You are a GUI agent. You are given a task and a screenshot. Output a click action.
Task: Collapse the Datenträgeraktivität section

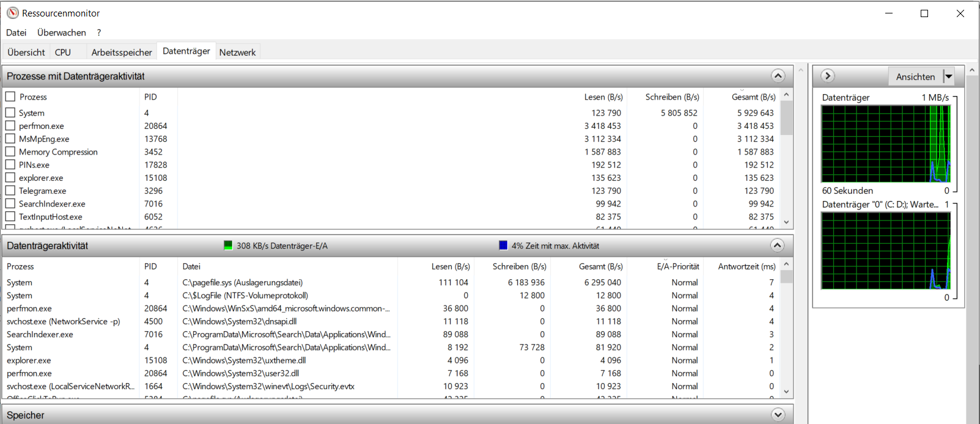777,245
